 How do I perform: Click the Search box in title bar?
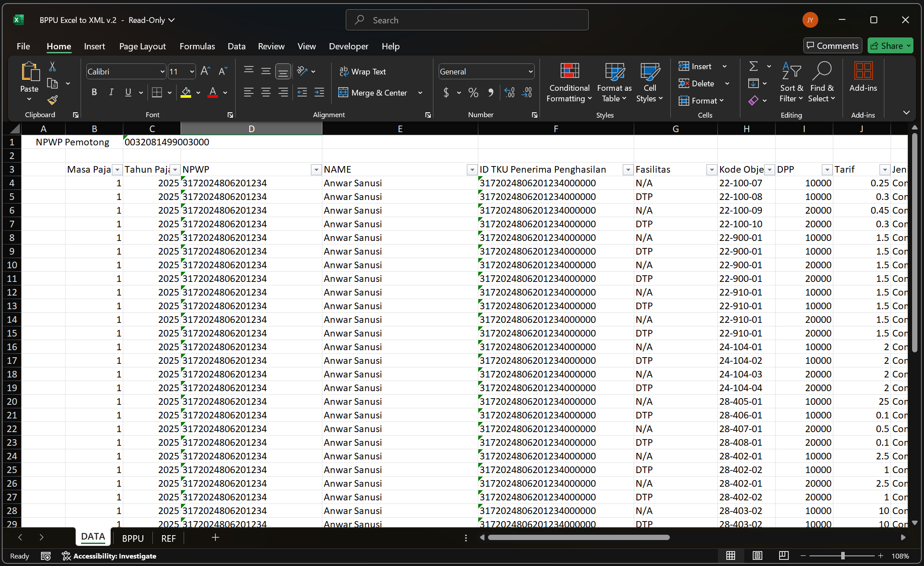[x=467, y=20]
